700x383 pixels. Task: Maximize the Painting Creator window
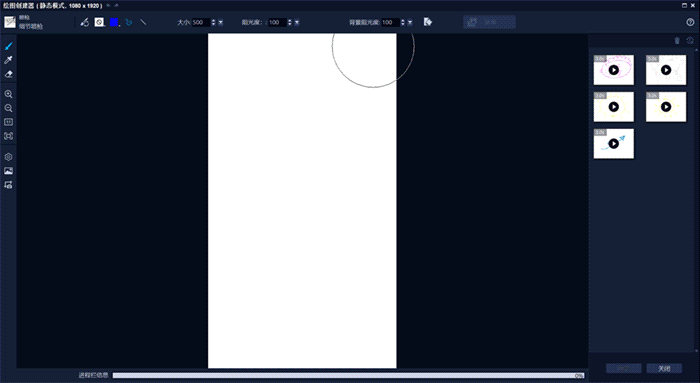(x=684, y=5)
